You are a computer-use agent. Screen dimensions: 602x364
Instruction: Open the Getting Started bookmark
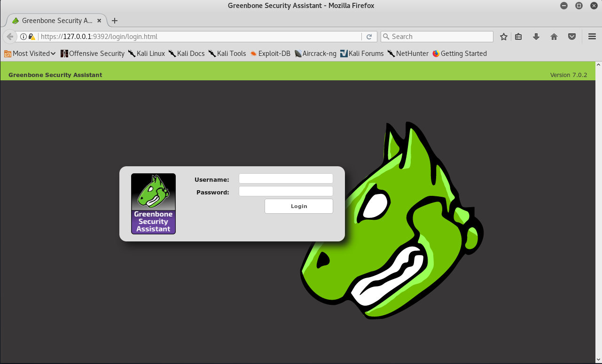point(460,54)
